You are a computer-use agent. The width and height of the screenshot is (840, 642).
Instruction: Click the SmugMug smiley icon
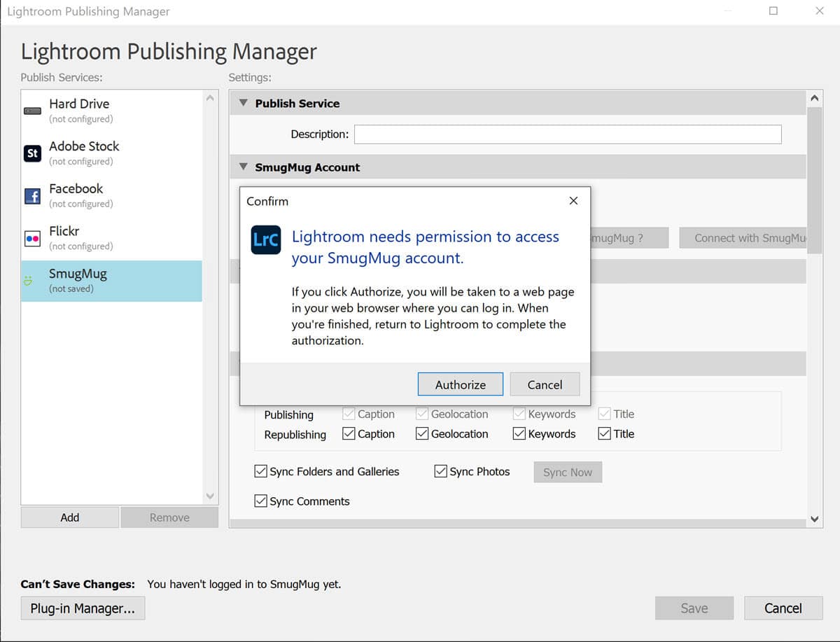coord(28,281)
